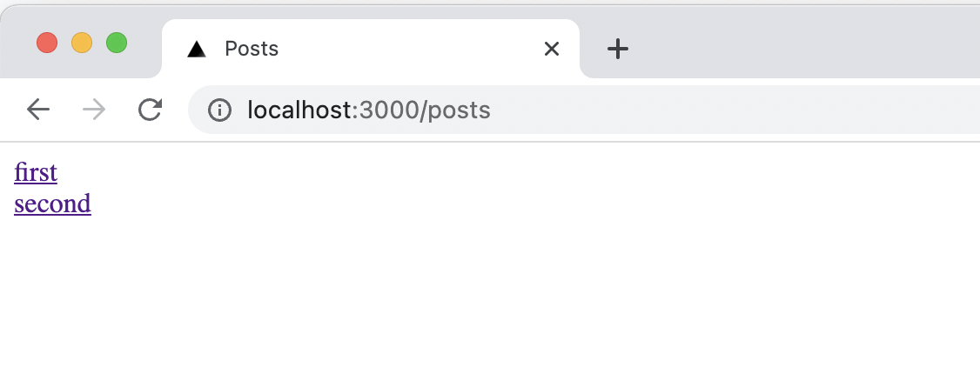The height and width of the screenshot is (367, 980).
Task: Click the forward navigation arrow
Action: point(94,110)
